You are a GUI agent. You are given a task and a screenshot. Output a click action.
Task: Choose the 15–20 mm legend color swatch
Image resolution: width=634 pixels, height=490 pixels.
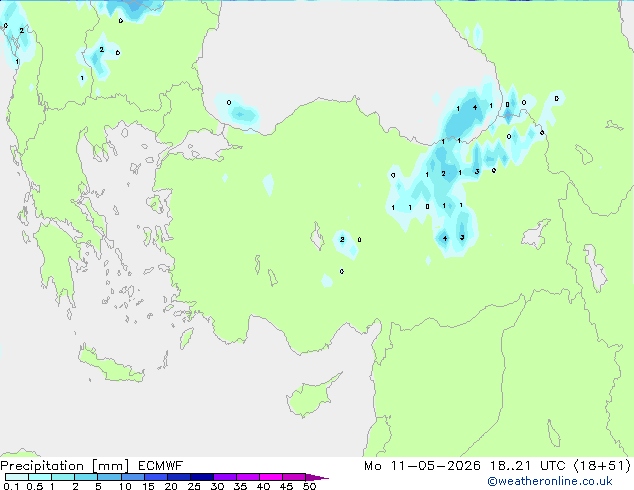[155, 477]
